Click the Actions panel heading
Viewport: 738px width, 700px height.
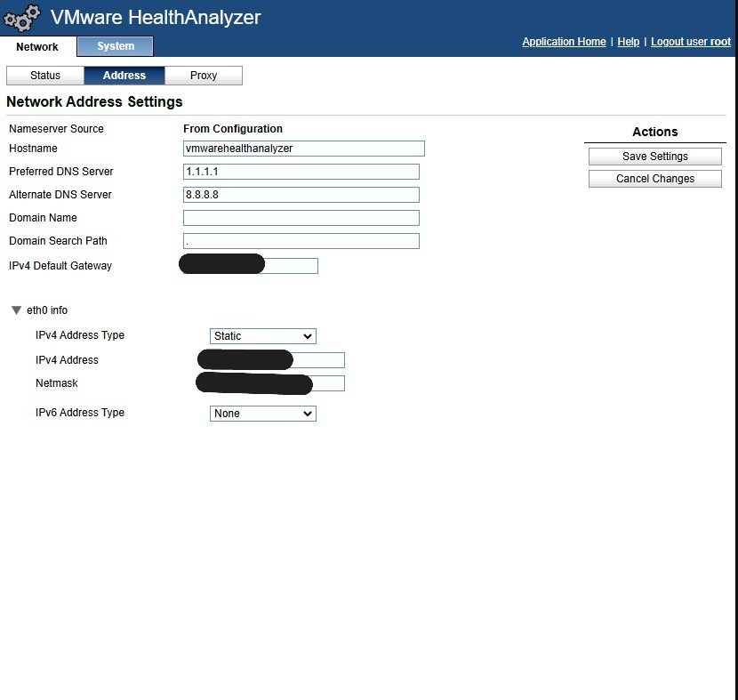point(654,132)
